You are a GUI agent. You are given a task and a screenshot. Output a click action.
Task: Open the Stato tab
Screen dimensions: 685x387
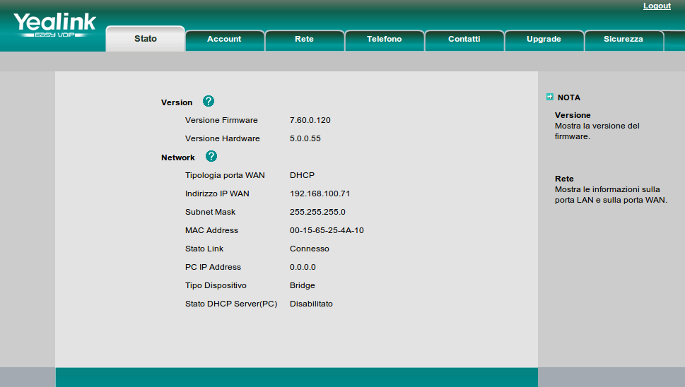pyautogui.click(x=145, y=39)
